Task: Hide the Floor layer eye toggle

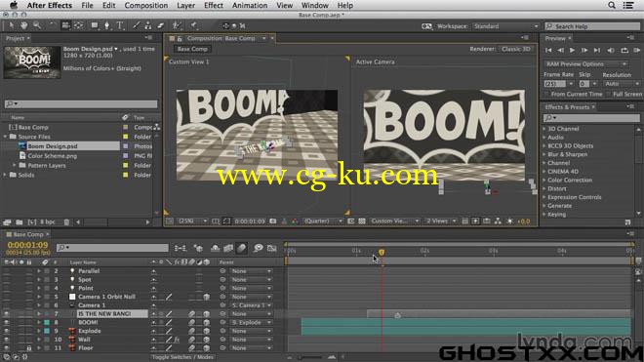Action: [x=7, y=348]
